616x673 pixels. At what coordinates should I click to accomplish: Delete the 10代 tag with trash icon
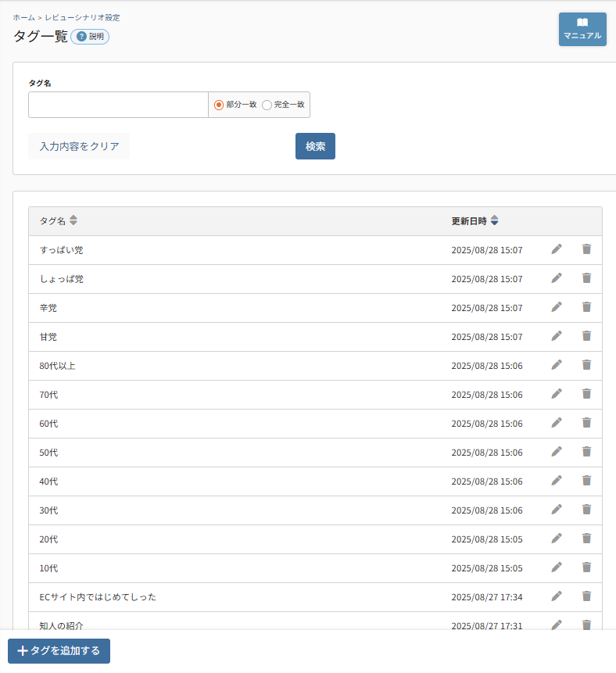point(586,567)
